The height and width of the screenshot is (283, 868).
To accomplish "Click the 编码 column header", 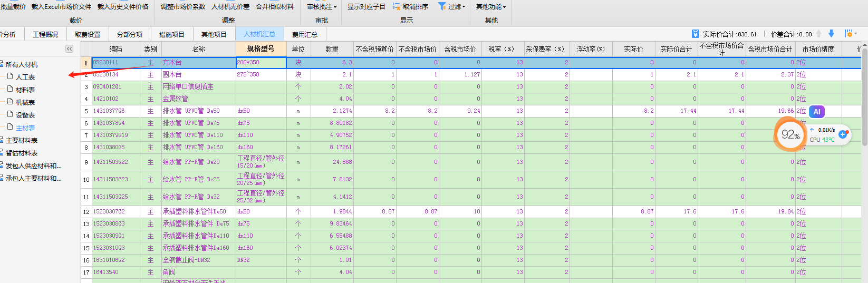I will click(x=115, y=49).
